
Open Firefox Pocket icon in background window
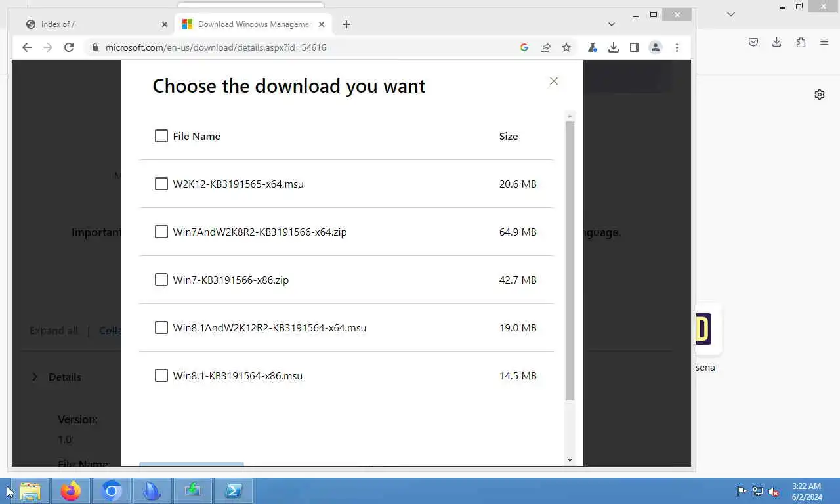tap(753, 42)
